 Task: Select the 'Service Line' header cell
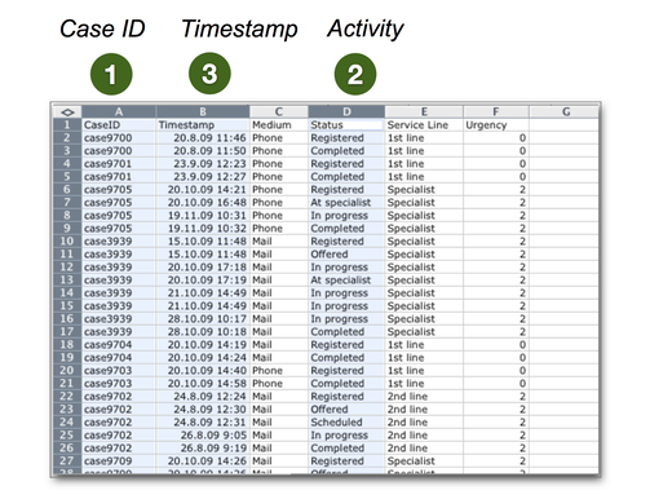[422, 125]
